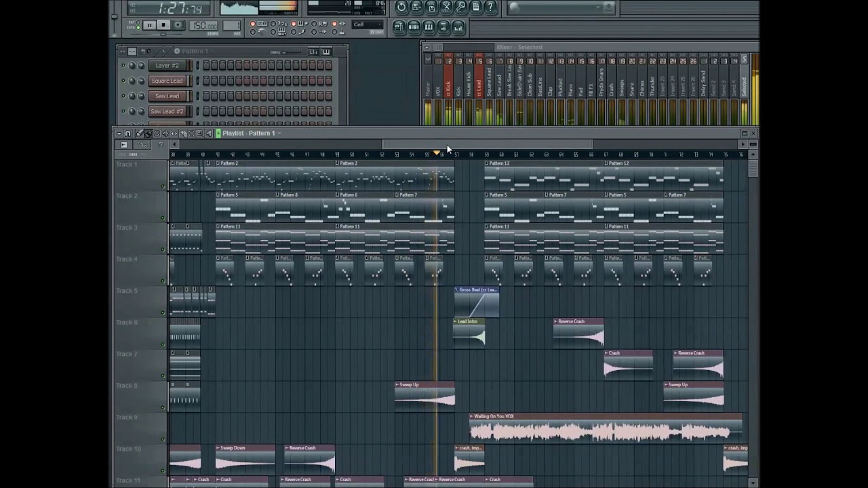Screen dimensions: 868x488
Task: Select the Slice tool in Playlist toolbar
Action: [x=183, y=134]
